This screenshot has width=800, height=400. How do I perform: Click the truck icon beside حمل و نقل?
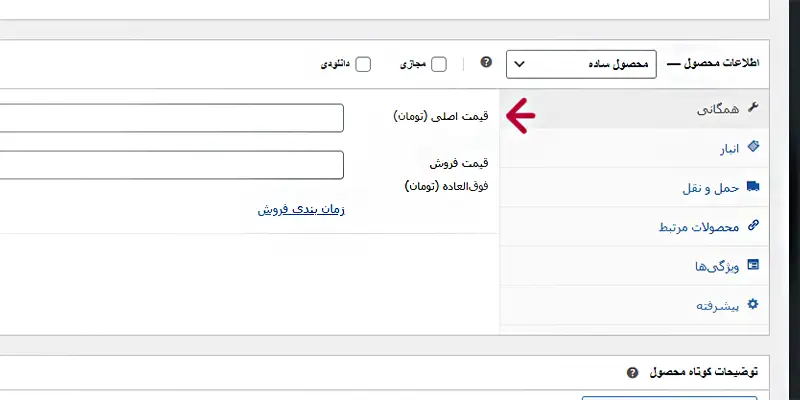point(753,186)
